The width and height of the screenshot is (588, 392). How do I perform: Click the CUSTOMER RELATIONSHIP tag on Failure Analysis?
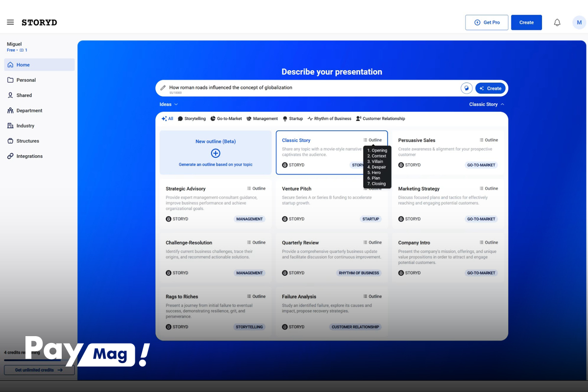[356, 327]
